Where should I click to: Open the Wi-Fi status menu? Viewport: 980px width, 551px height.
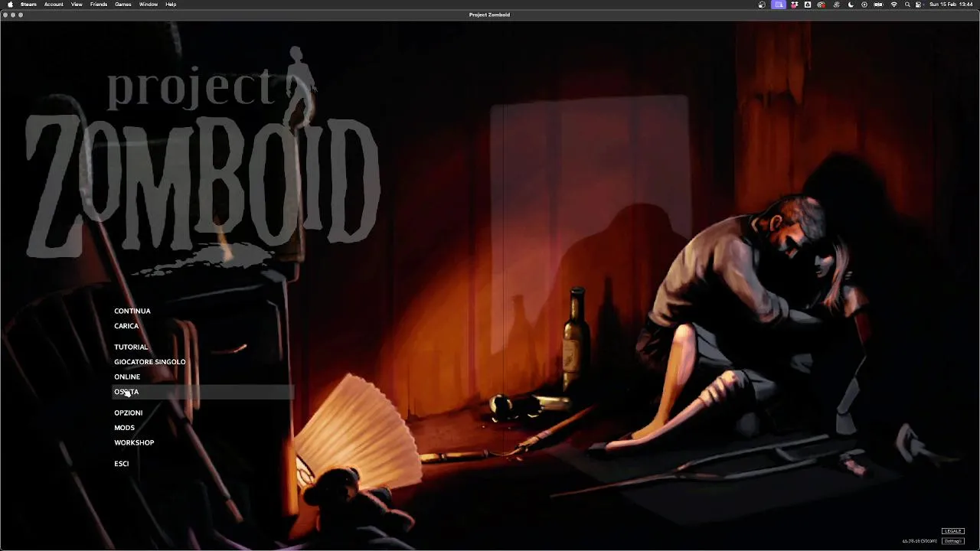pyautogui.click(x=893, y=5)
